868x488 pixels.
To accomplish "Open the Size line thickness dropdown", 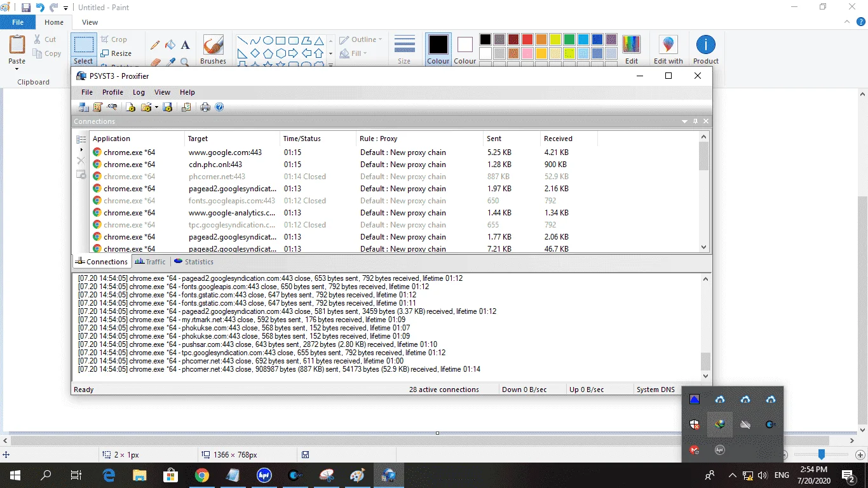I will click(404, 50).
